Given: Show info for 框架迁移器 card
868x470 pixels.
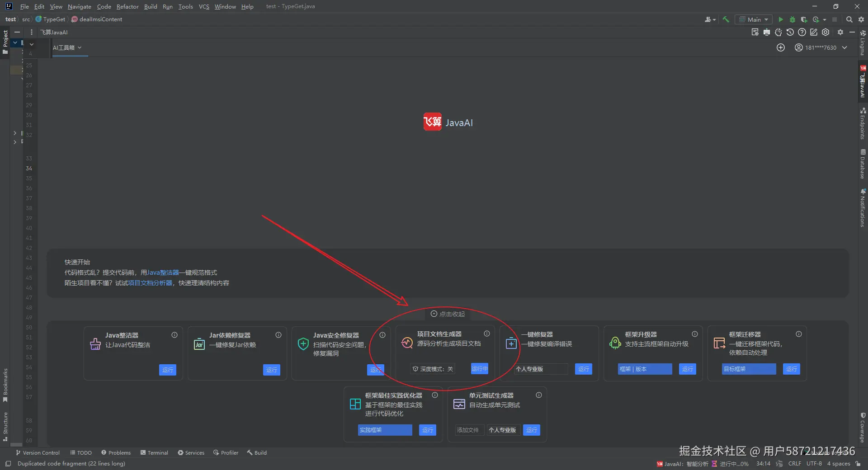Looking at the screenshot, I should point(799,334).
